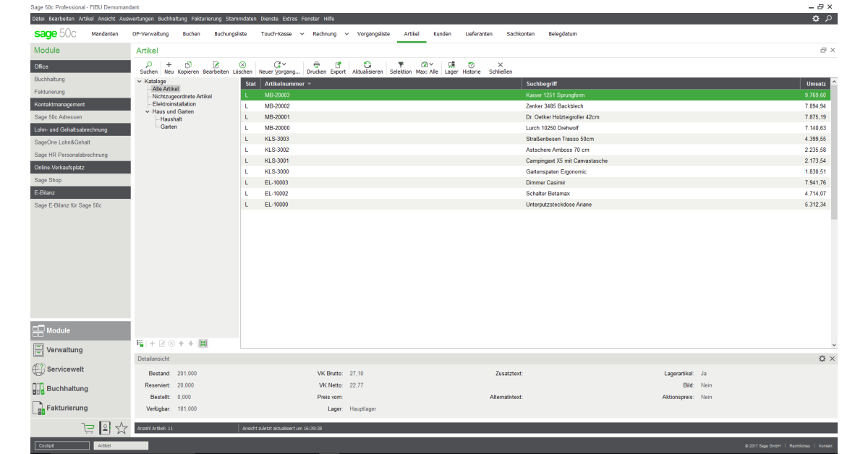Click Artikelnummer column sort arrow
The image size is (868, 454).
click(x=310, y=84)
